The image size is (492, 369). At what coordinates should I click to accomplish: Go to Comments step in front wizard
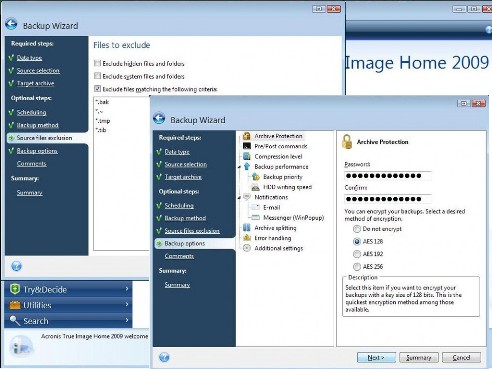click(x=179, y=256)
